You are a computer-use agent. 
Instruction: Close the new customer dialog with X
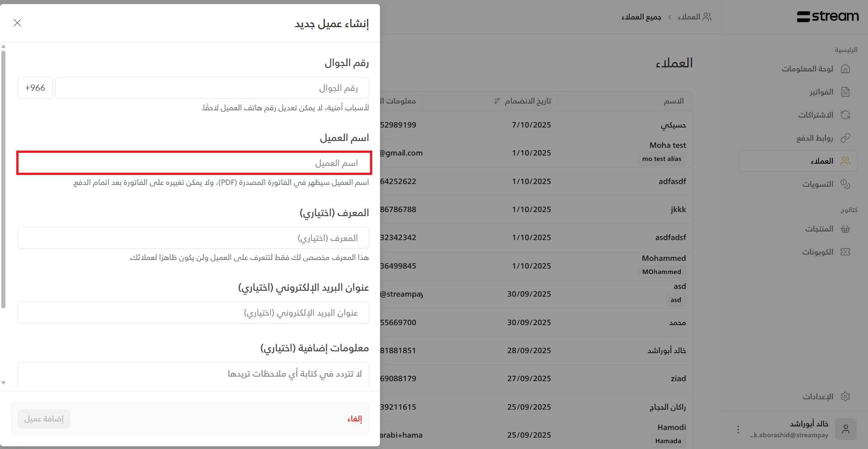pos(18,23)
